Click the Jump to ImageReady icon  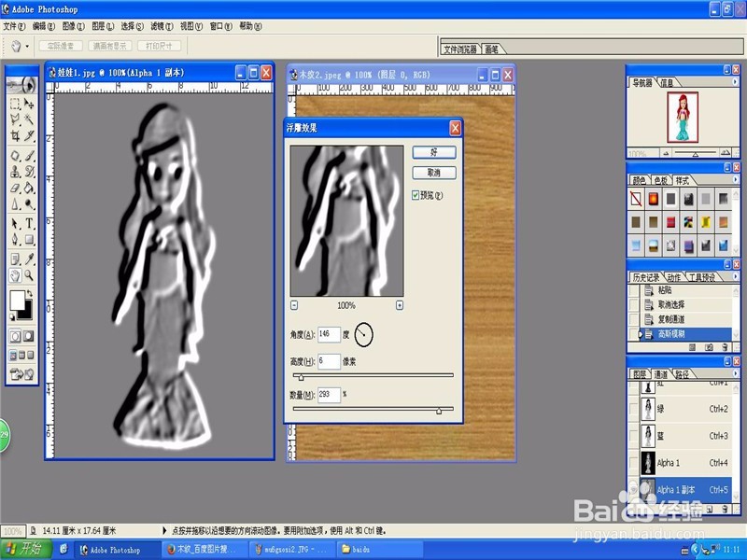pyautogui.click(x=21, y=374)
